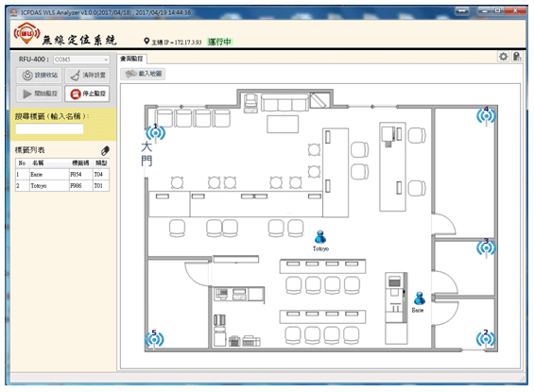
Task: Click the settings gear icon
Action: point(503,57)
